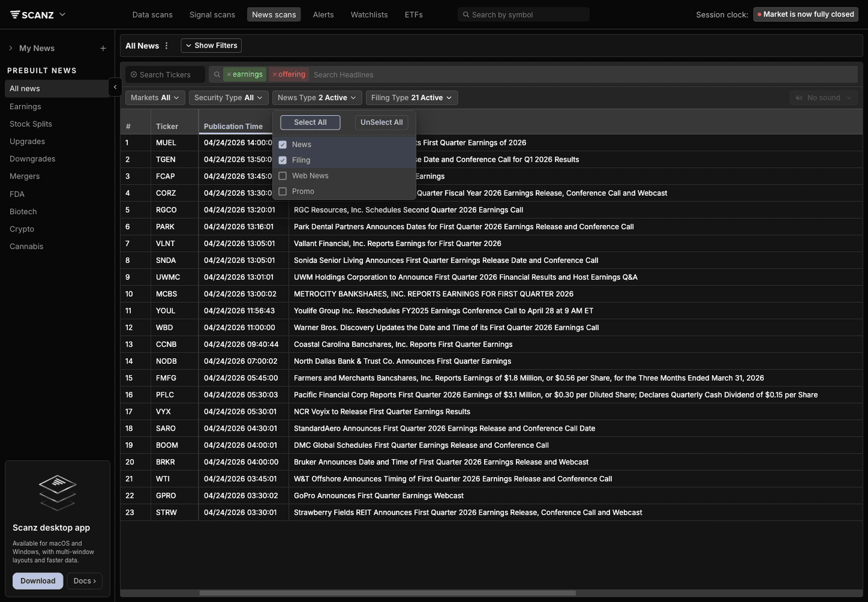Viewport: 868px width, 602px height.
Task: Open the Watchlists tab
Action: (x=369, y=14)
